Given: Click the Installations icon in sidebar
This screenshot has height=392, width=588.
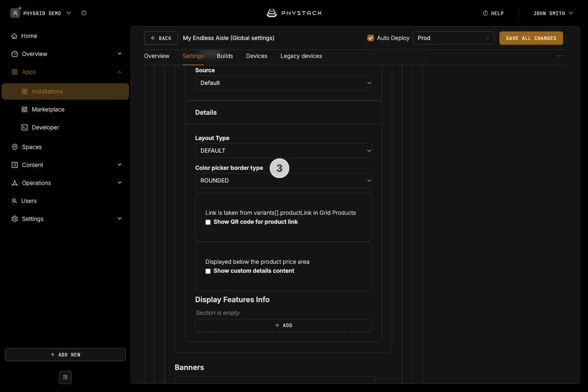Looking at the screenshot, I should pyautogui.click(x=24, y=91).
